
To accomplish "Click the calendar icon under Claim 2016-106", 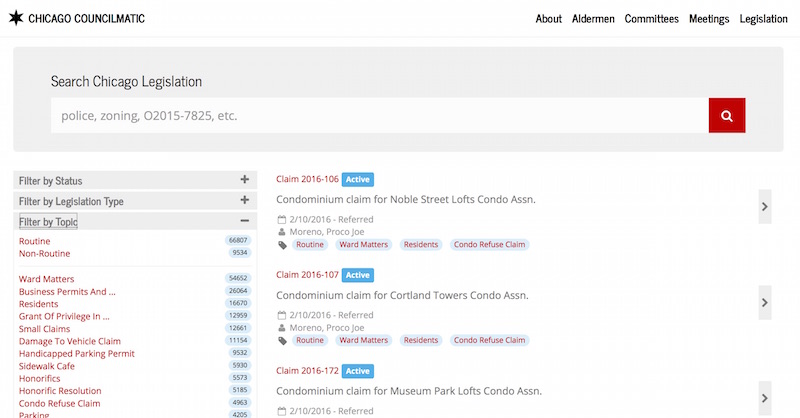I will 282,219.
